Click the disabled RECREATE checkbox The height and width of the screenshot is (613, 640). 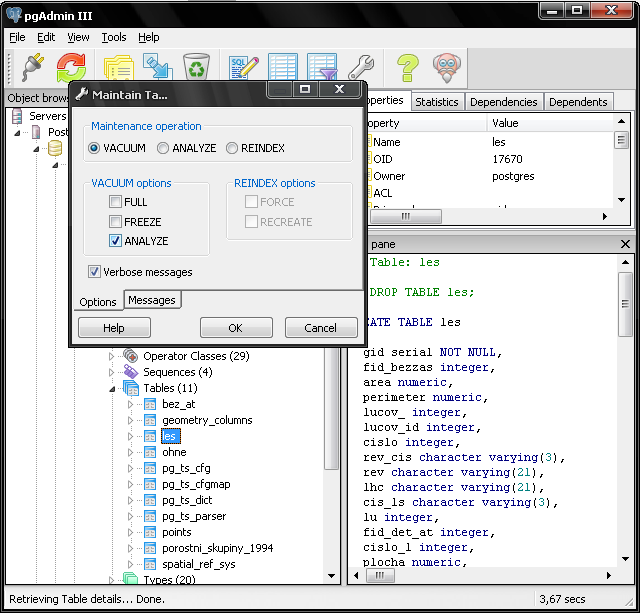click(251, 222)
